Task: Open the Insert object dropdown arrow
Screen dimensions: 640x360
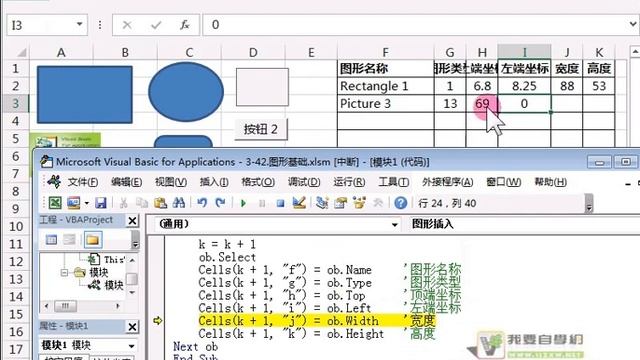Action: point(87,203)
